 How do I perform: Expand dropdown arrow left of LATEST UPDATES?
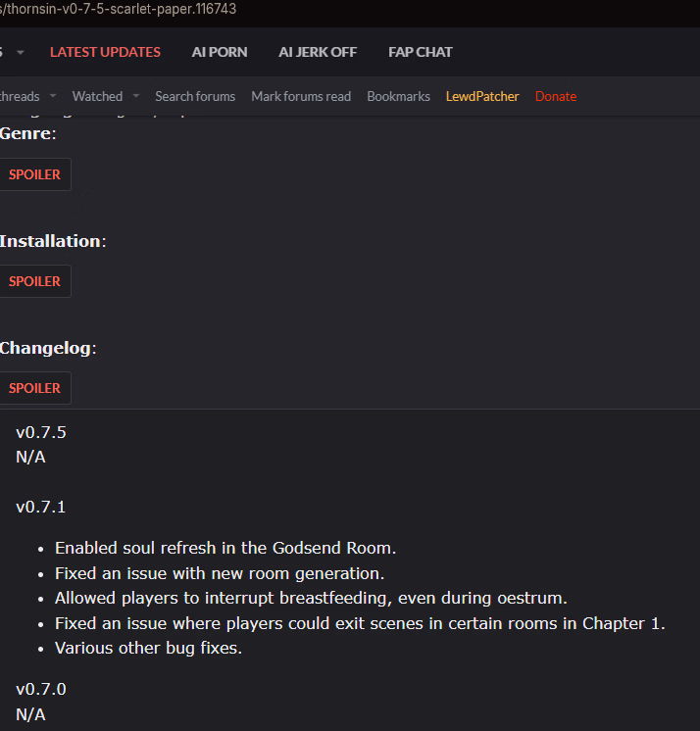(21, 52)
